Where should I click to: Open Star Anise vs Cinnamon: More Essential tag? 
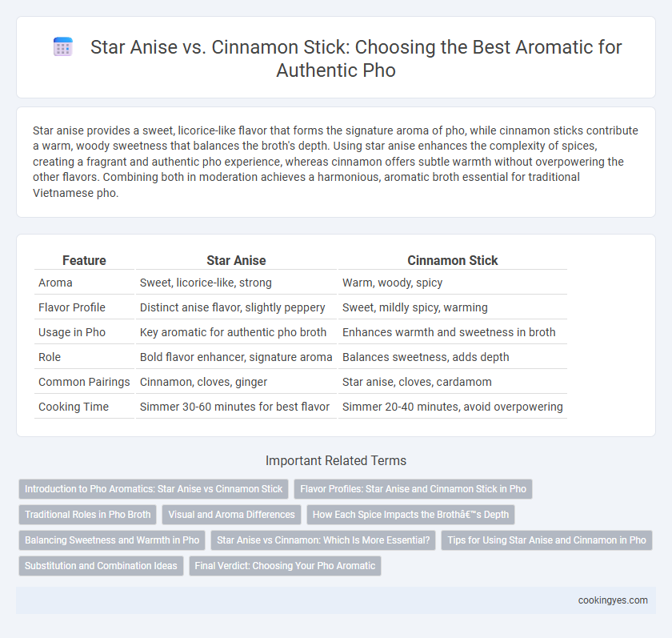tap(323, 540)
